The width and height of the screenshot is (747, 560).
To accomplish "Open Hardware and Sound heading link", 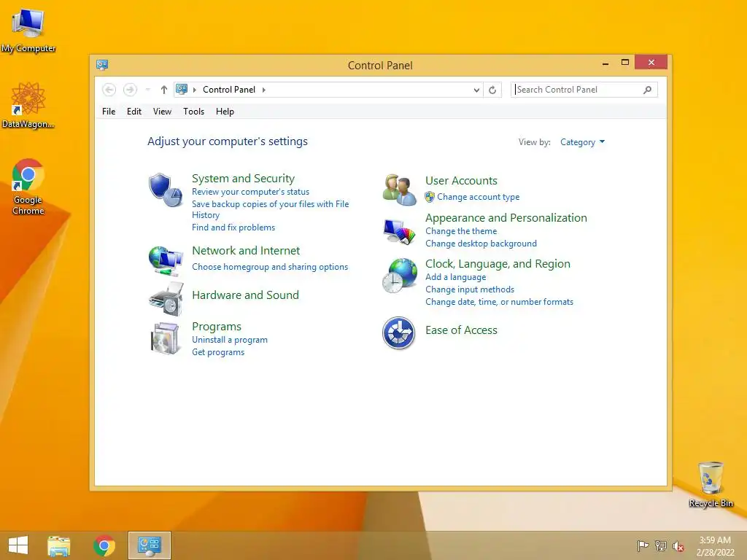I will click(245, 295).
